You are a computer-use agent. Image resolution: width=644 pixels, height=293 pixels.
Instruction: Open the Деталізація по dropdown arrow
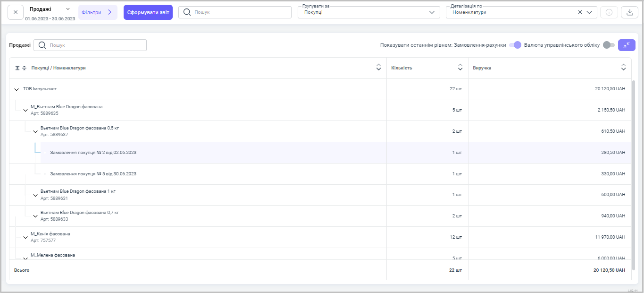click(x=589, y=12)
